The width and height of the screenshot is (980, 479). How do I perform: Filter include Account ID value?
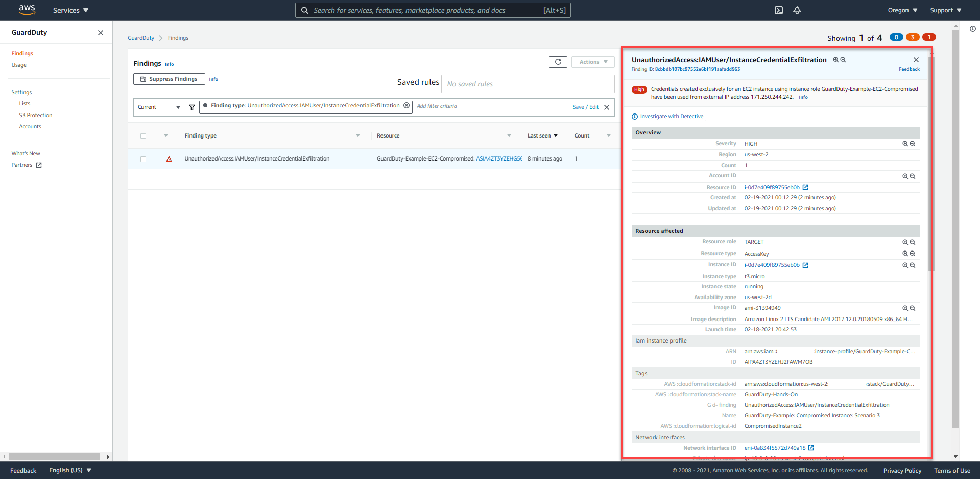tap(905, 176)
